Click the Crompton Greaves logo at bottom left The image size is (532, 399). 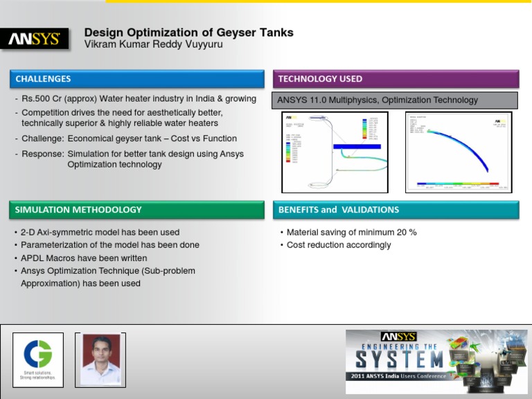(x=38, y=360)
